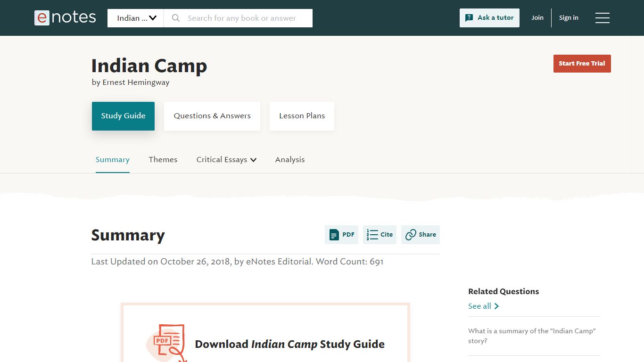Click the Join link
Image resolution: width=644 pixels, height=362 pixels.
pos(537,18)
